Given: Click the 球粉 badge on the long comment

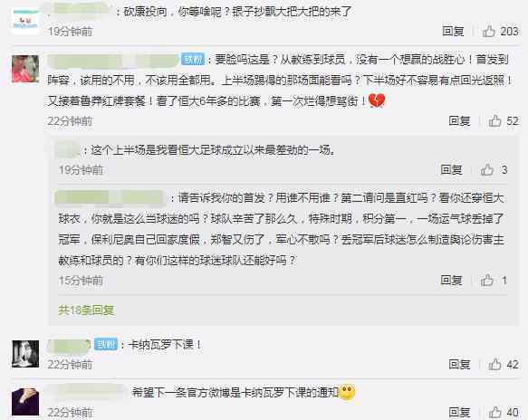Looking at the screenshot, I should pyautogui.click(x=193, y=59).
